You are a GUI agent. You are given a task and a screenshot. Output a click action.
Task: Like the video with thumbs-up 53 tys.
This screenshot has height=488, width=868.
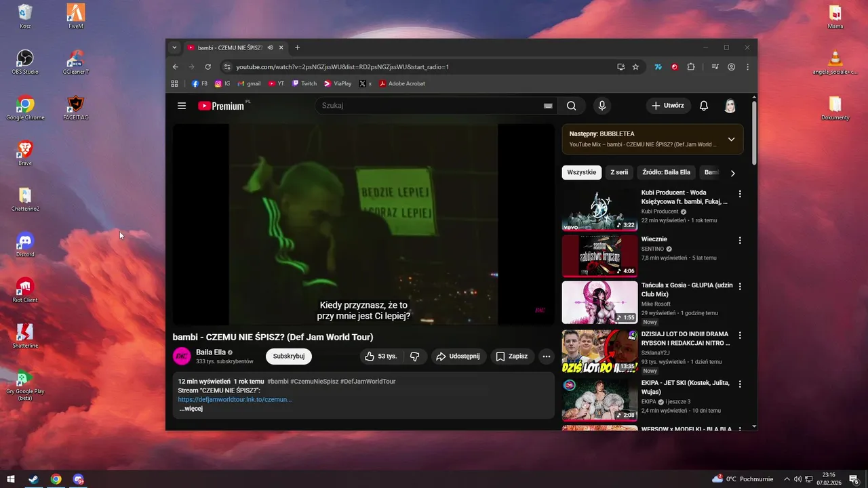(380, 357)
